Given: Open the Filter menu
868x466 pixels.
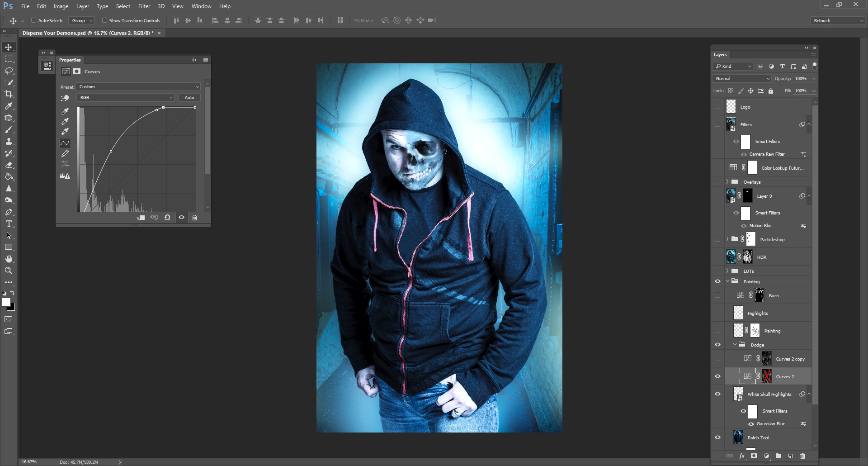Looking at the screenshot, I should click(144, 6).
